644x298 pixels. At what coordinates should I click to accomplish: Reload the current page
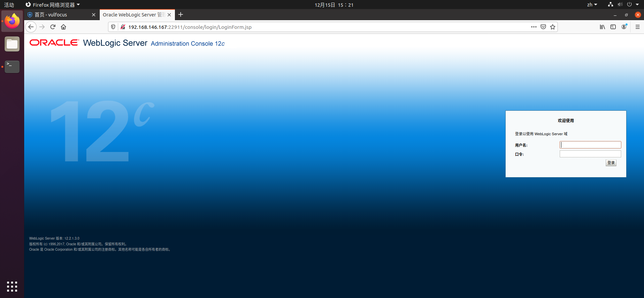click(53, 27)
